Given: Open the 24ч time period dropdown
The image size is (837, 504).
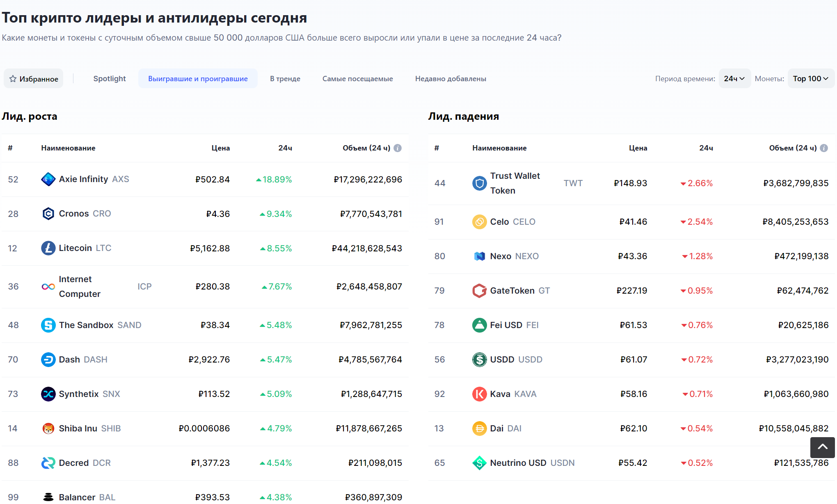Looking at the screenshot, I should (734, 78).
